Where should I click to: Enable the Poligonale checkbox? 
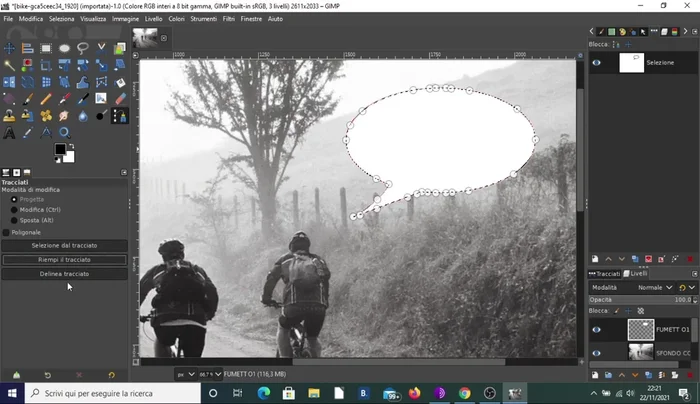(7, 232)
